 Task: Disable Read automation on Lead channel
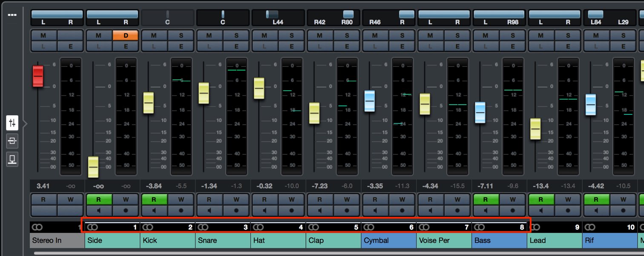pos(541,199)
